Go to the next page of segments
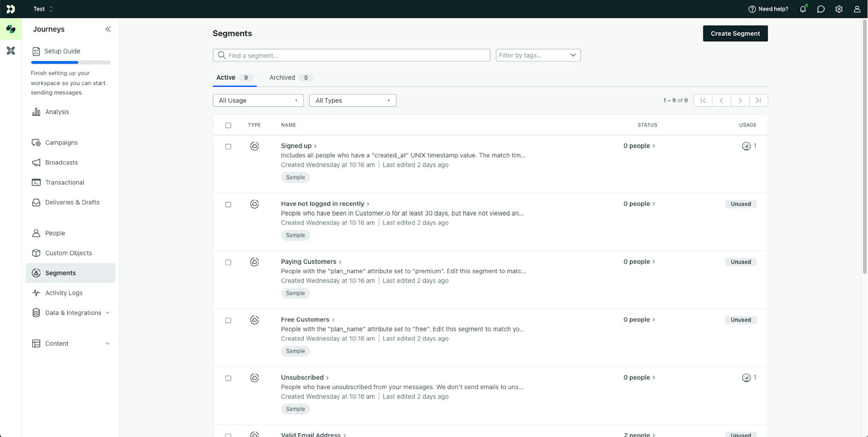The height and width of the screenshot is (437, 868). click(x=740, y=100)
